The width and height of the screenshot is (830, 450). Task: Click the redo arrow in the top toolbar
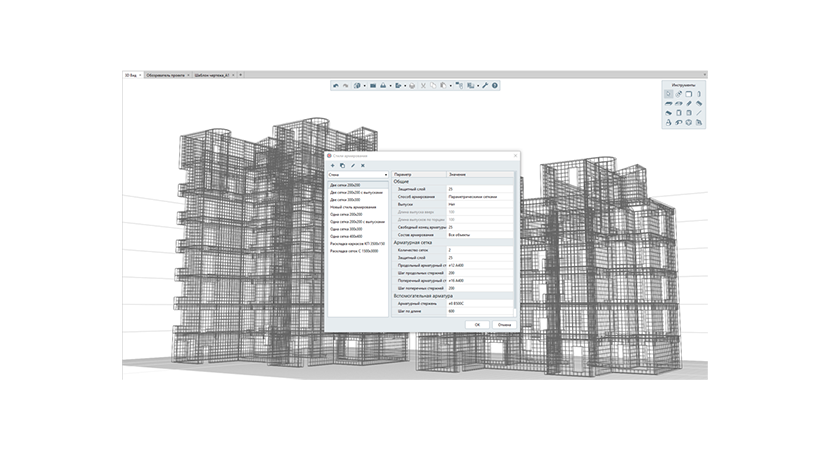(x=346, y=86)
